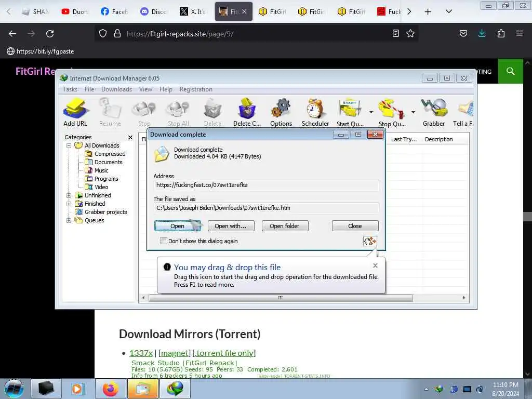Switch to the Discord browser tab
532x399 pixels.
154,11
